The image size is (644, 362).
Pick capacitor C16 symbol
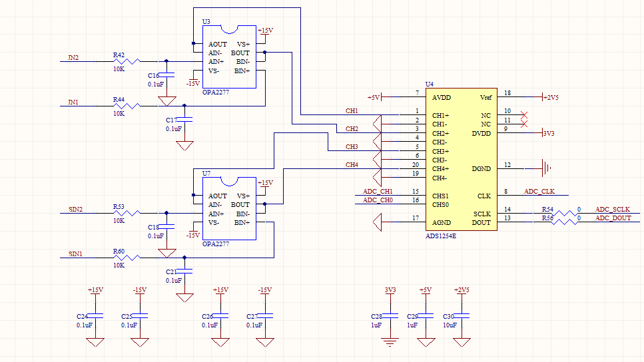tap(166, 75)
